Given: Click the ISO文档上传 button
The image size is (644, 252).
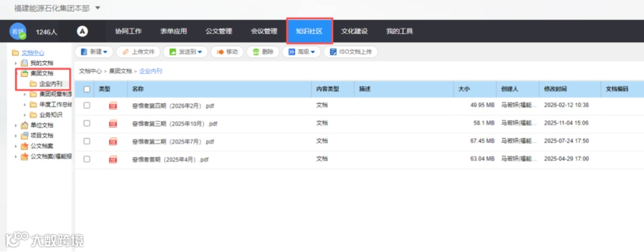Looking at the screenshot, I should 351,52.
